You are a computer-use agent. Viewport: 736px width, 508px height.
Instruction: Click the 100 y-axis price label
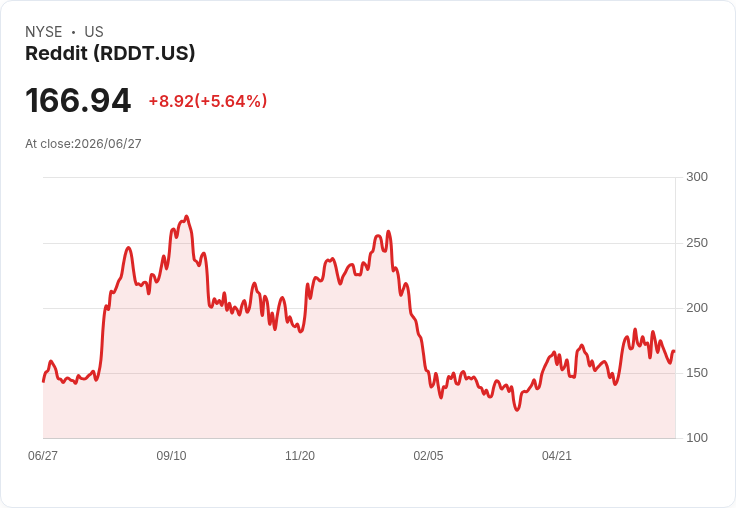click(697, 438)
